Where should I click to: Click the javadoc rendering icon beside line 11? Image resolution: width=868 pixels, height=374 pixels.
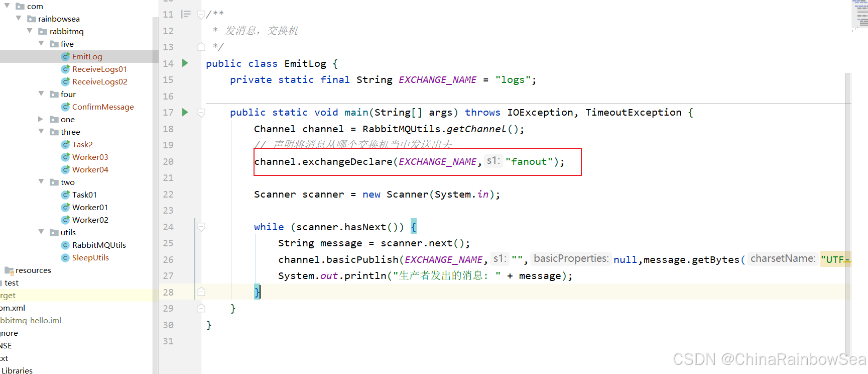click(x=186, y=15)
